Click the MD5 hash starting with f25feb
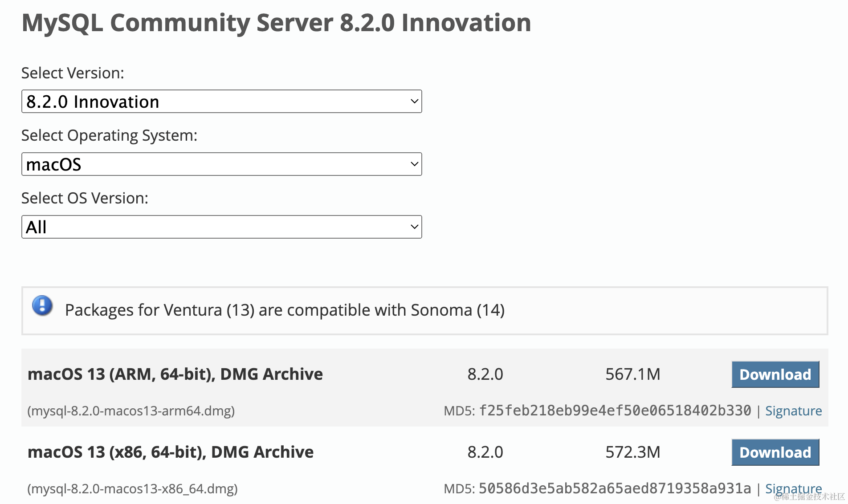The height and width of the screenshot is (504, 848). click(x=615, y=411)
